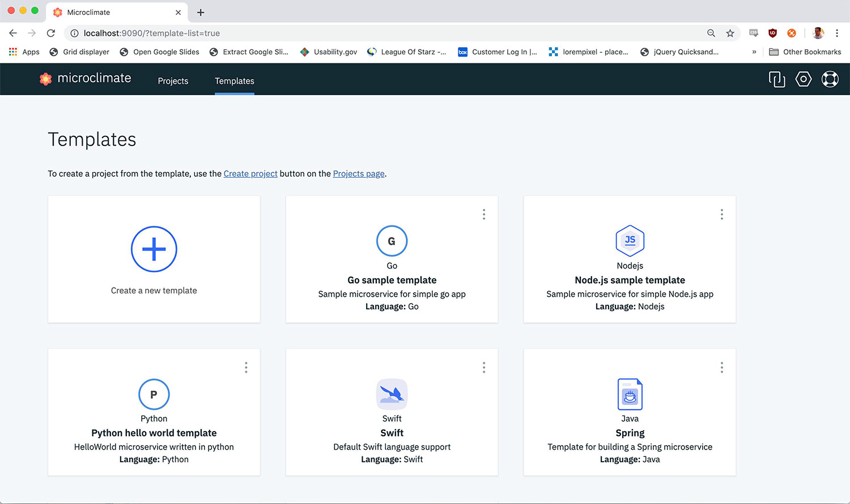850x504 pixels.
Task: Select the Java Spring coffee icon
Action: coord(630,394)
